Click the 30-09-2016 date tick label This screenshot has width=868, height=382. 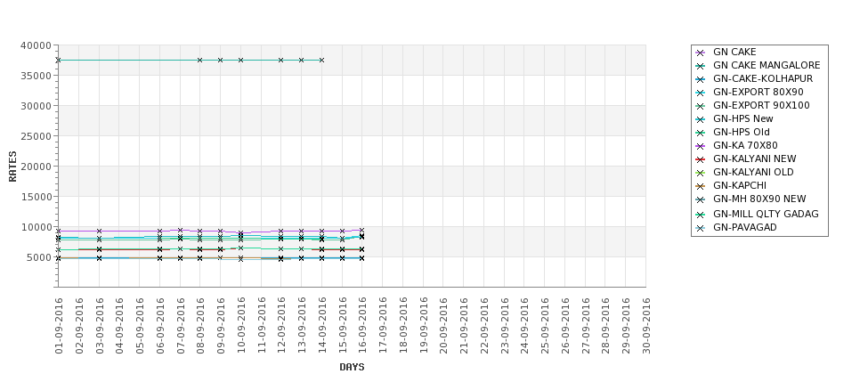point(646,325)
